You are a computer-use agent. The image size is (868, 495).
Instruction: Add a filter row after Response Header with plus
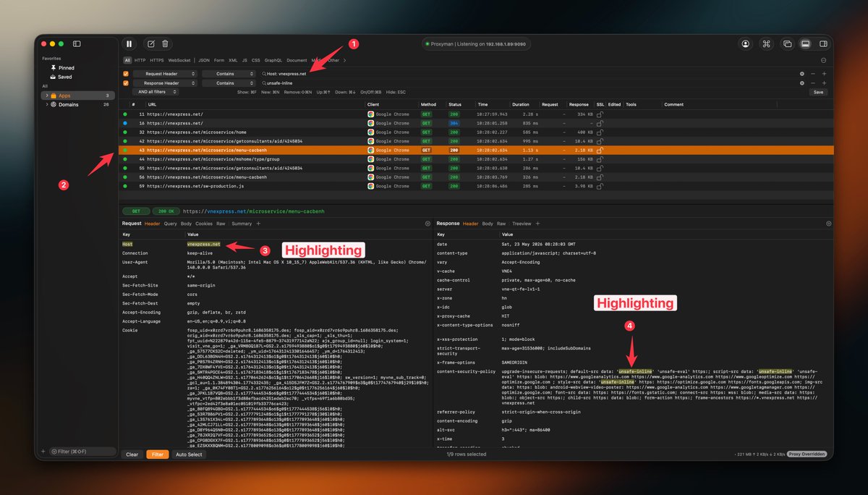[824, 83]
